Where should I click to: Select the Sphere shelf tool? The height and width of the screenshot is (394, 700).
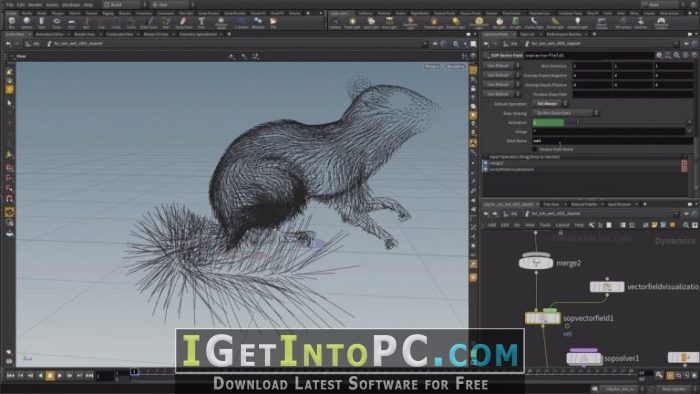click(x=27, y=22)
